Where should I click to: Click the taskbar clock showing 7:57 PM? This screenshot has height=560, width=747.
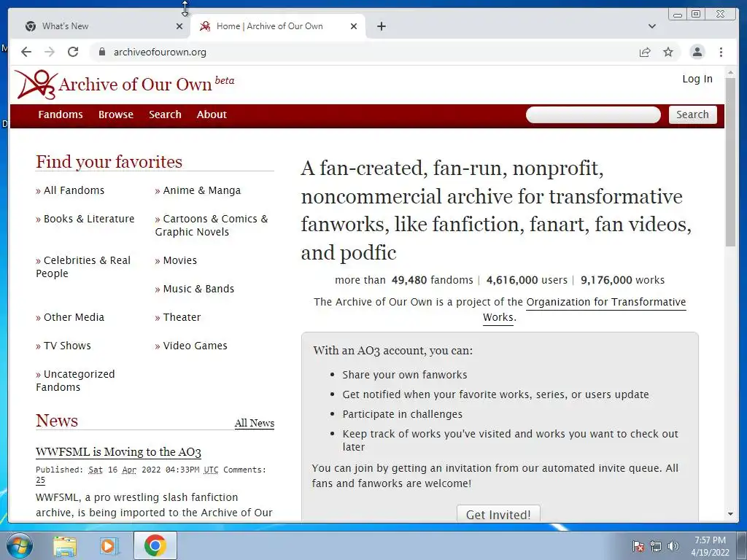710,546
